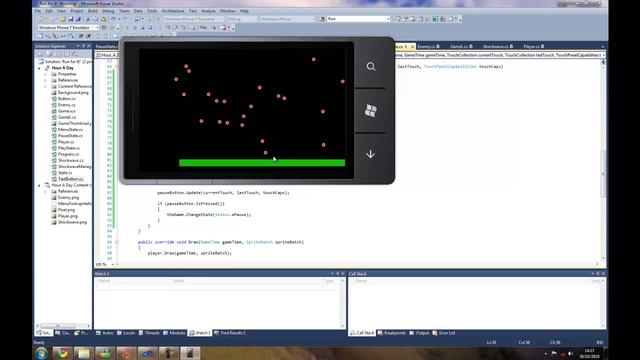
Task: Click the Solution Explorer horizontal scrollbar
Action: (62, 326)
